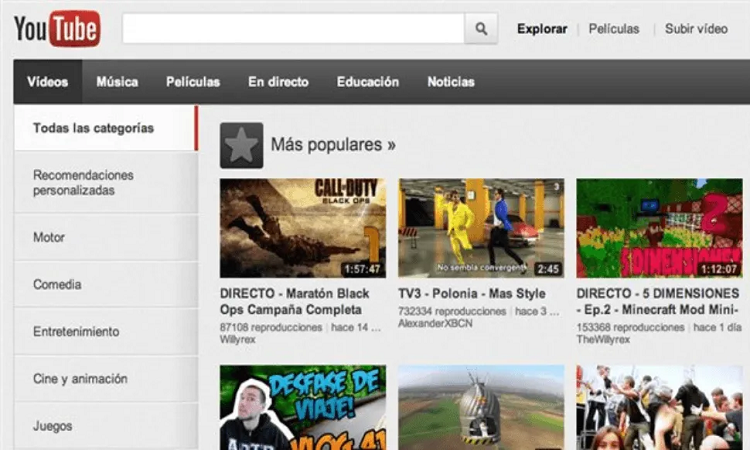Open the En directo tab
The image size is (750, 450).
tap(278, 82)
